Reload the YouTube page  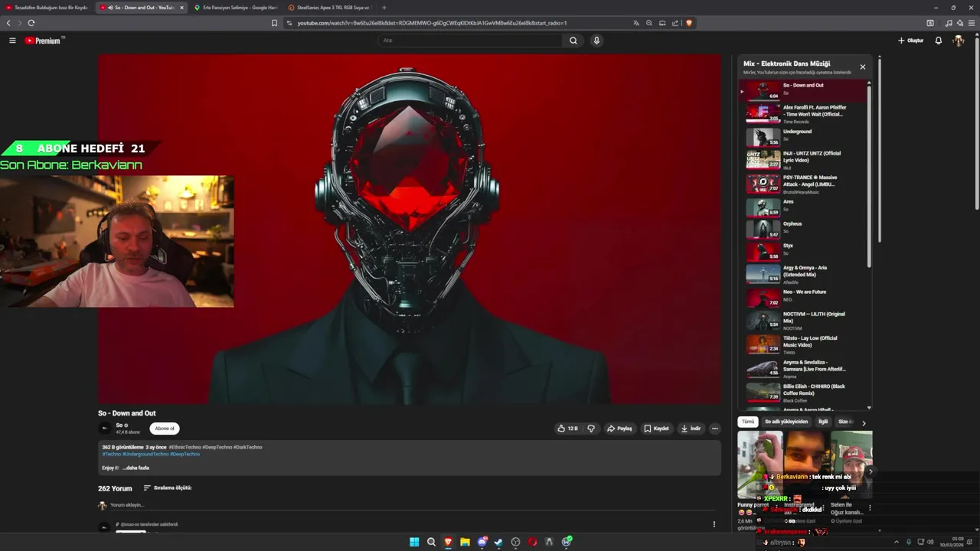[x=31, y=23]
